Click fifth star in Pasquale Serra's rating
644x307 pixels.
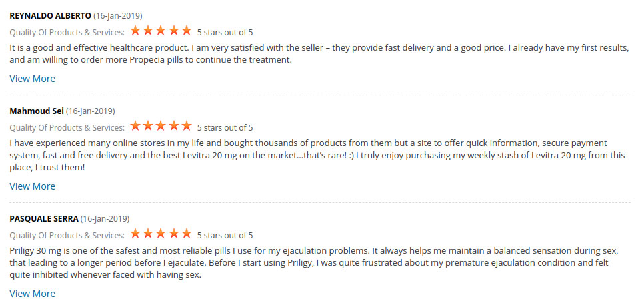(x=187, y=234)
